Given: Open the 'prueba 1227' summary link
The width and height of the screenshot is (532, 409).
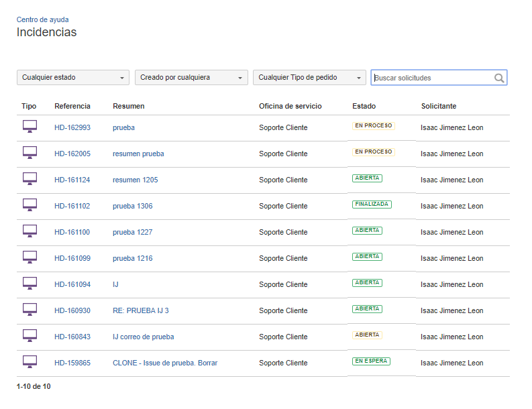Looking at the screenshot, I should (x=132, y=232).
